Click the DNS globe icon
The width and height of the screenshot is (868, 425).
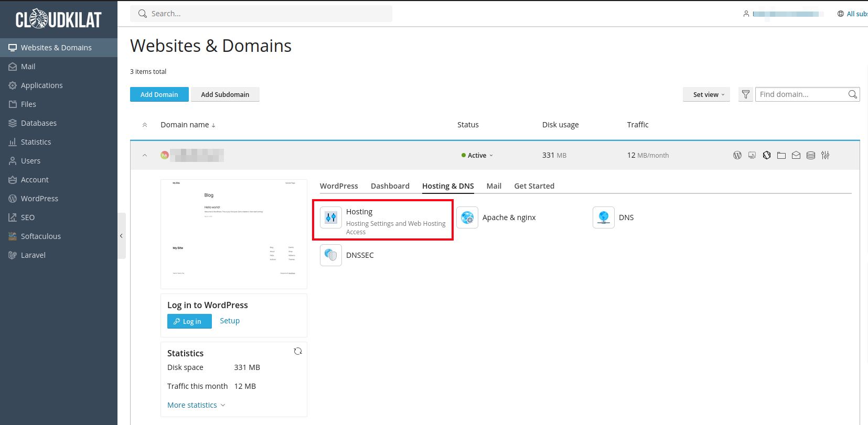coord(604,217)
